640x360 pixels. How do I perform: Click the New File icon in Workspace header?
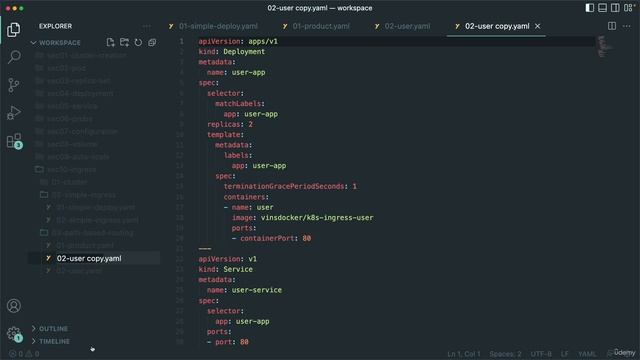coord(110,42)
